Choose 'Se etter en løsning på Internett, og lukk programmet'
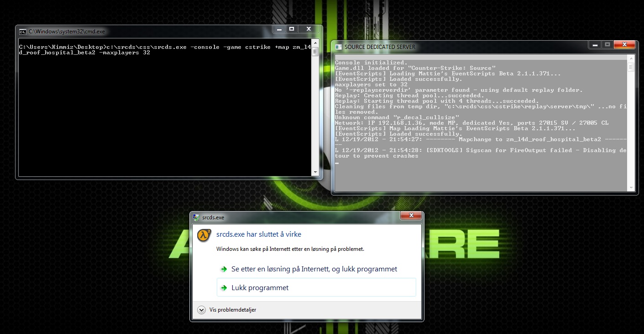 [316, 269]
